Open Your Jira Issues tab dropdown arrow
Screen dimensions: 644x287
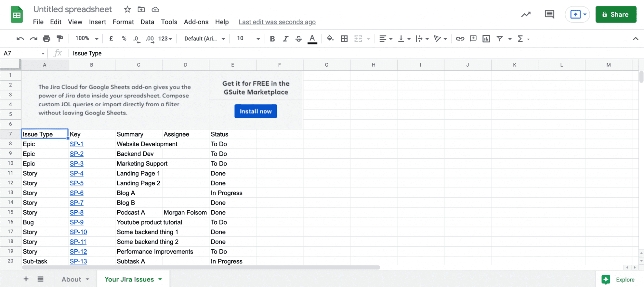point(160,279)
